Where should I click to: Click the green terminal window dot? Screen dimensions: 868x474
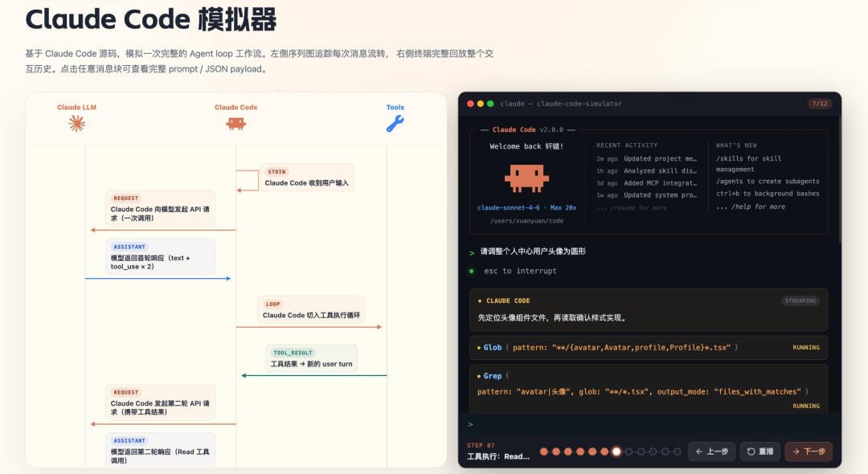click(490, 104)
